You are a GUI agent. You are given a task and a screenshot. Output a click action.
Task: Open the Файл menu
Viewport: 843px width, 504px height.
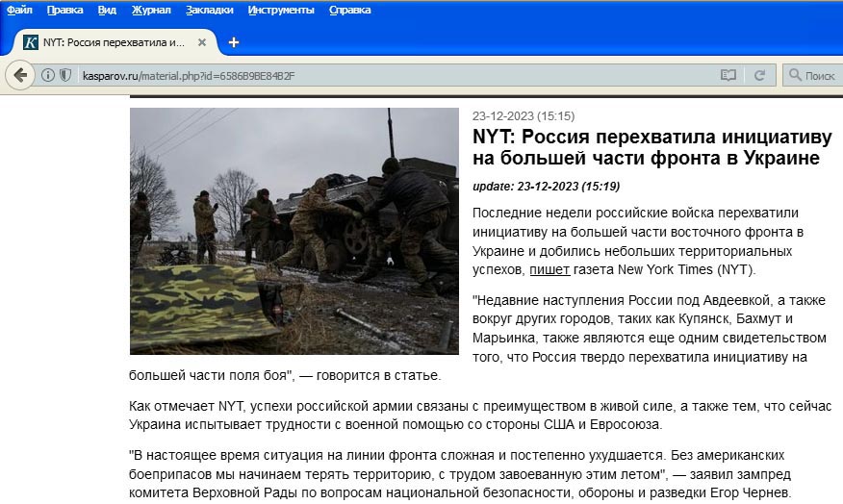19,10
